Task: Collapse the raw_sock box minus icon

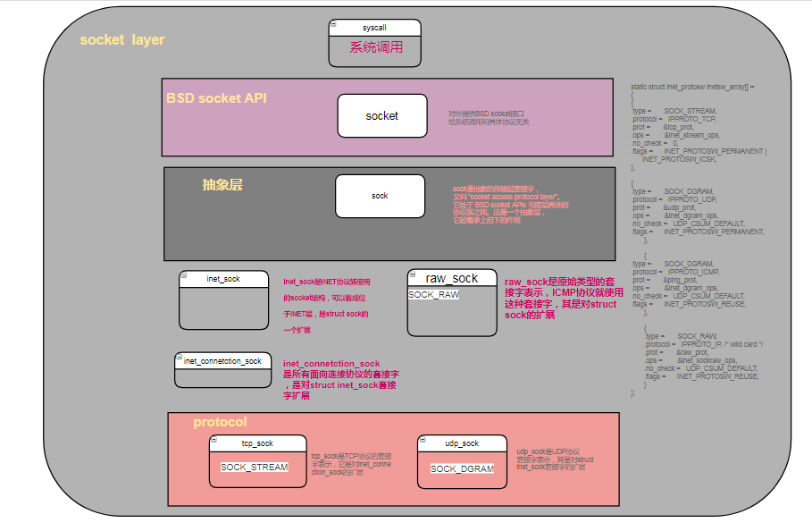Action: (x=412, y=274)
